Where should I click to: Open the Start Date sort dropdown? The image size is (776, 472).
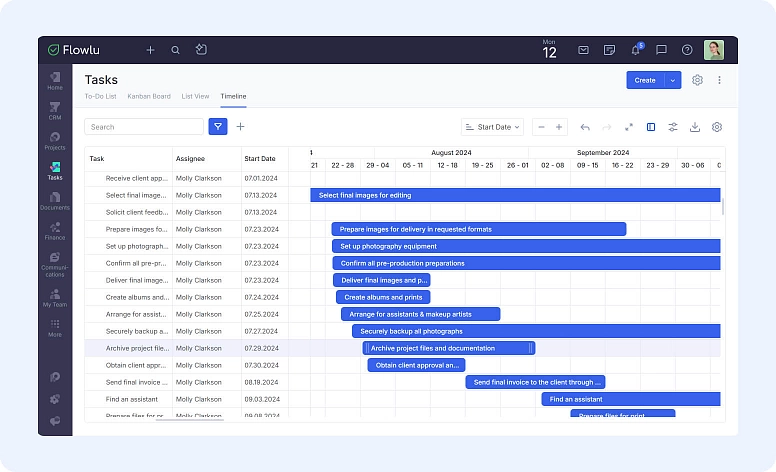(492, 127)
